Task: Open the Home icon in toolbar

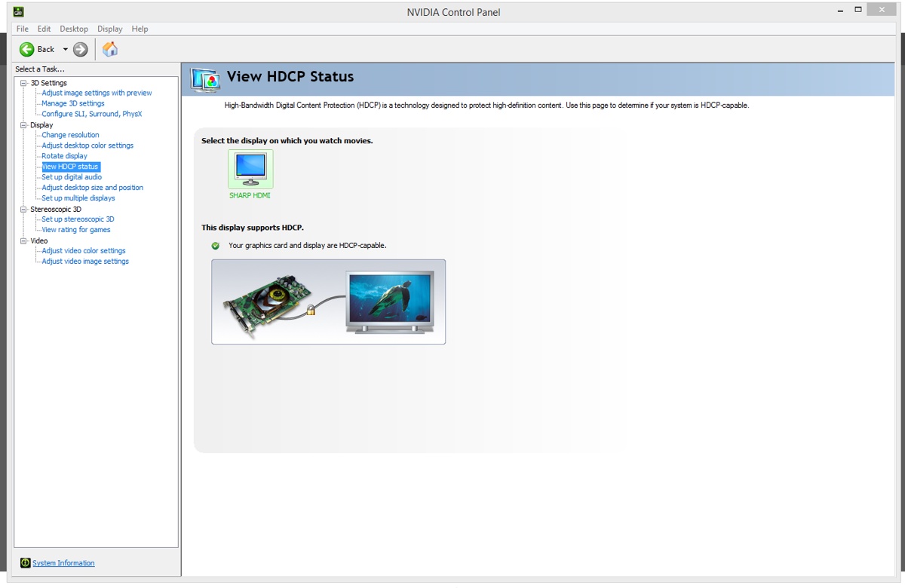Action: point(110,49)
